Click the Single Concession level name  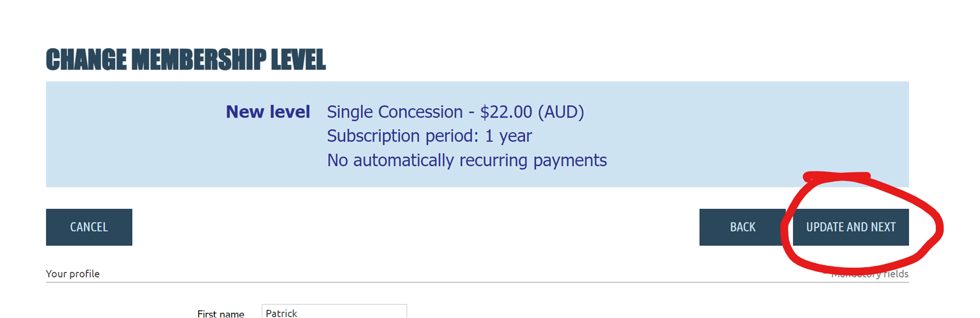(395, 112)
